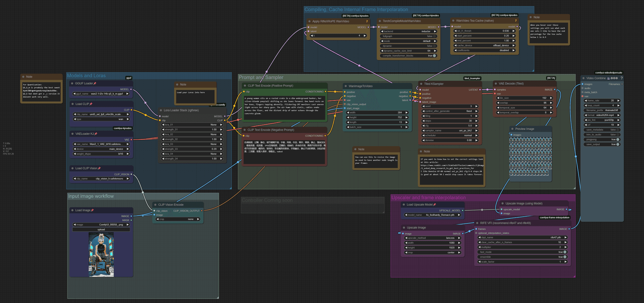Collapse the CLIP Vision Encode node dot
The image size is (644, 303).
(x=155, y=205)
